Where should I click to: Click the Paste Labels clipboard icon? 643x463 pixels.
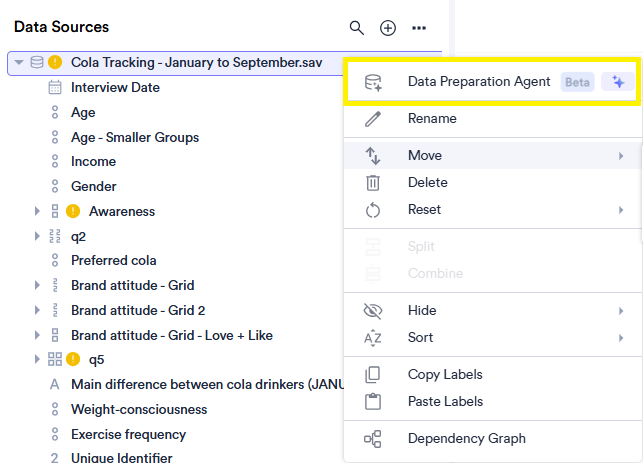(x=373, y=402)
